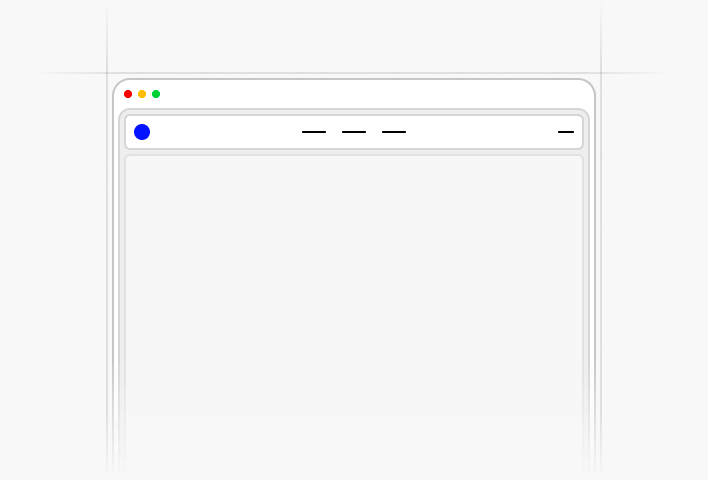Click the yellow window dot
708x480 pixels.
click(142, 94)
